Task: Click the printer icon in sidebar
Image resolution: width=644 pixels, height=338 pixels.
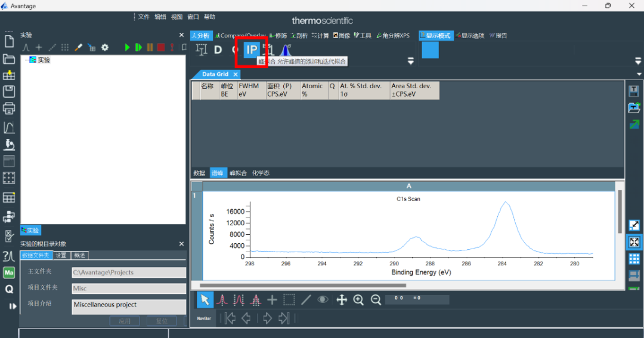Action: coord(9,108)
